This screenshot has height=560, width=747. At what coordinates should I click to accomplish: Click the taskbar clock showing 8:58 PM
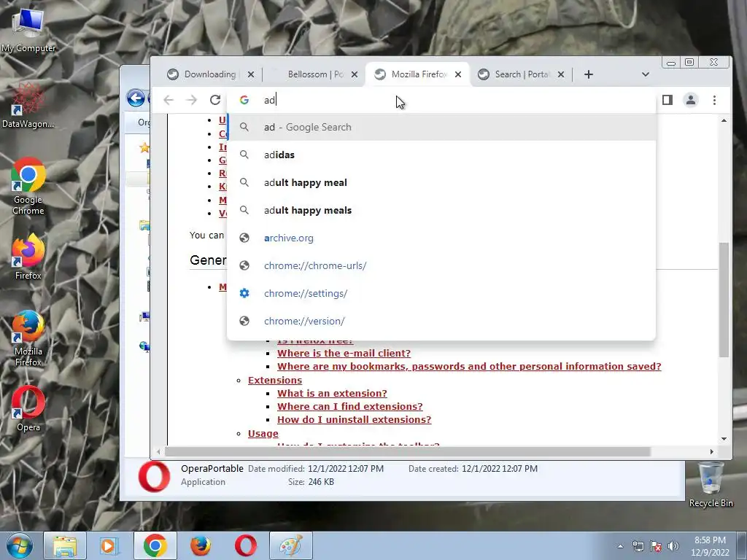tap(710, 546)
